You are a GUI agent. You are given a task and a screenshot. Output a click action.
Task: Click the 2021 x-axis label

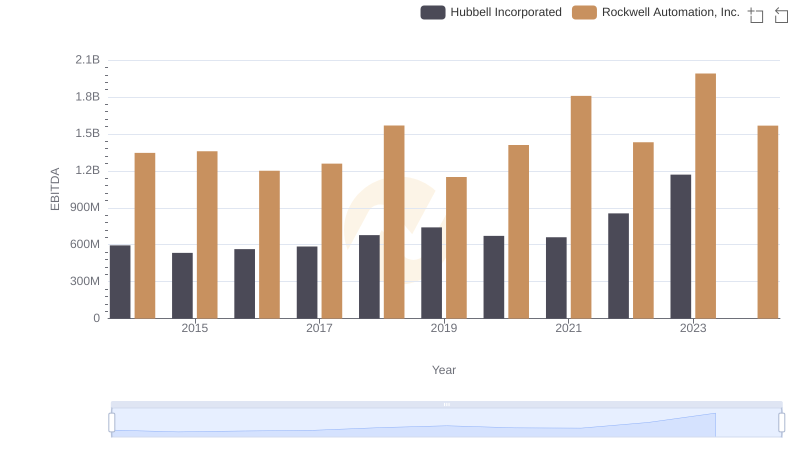[568, 328]
